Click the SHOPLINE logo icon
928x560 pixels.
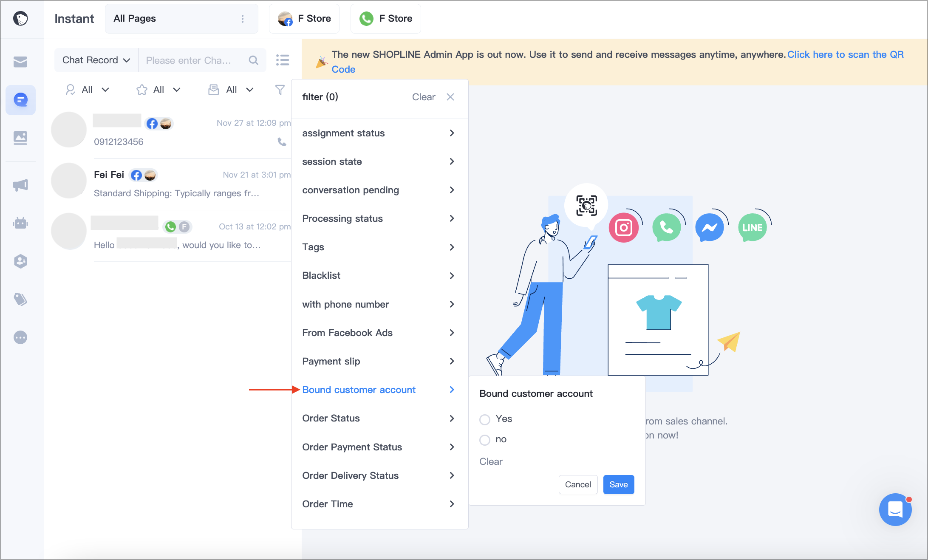20,19
